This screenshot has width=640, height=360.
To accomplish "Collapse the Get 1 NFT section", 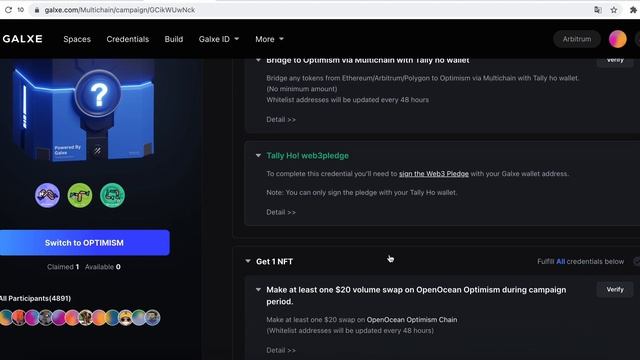I will click(x=248, y=261).
